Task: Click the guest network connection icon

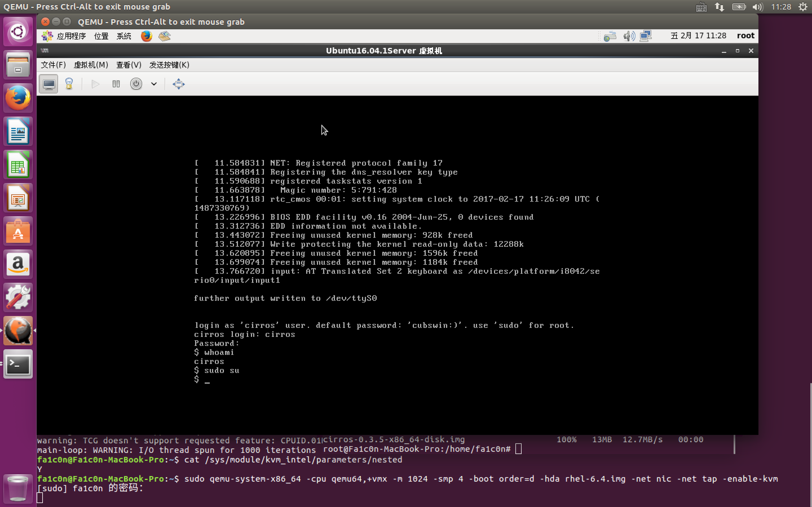Action: (645, 36)
